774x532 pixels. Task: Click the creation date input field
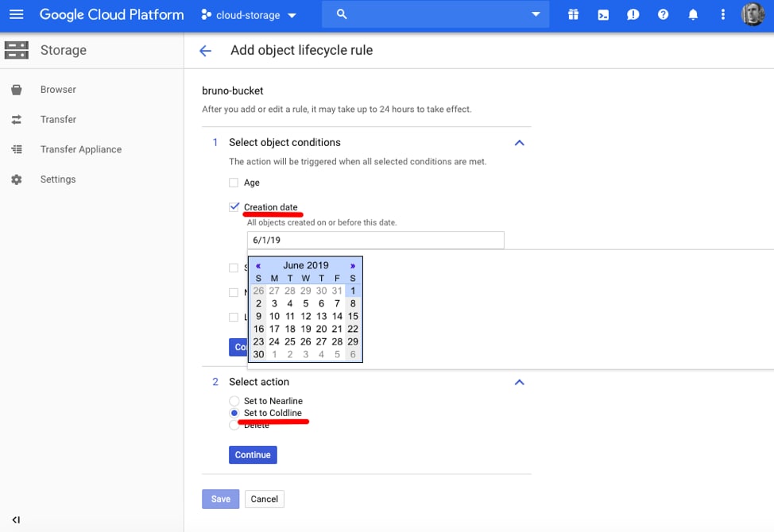(375, 240)
